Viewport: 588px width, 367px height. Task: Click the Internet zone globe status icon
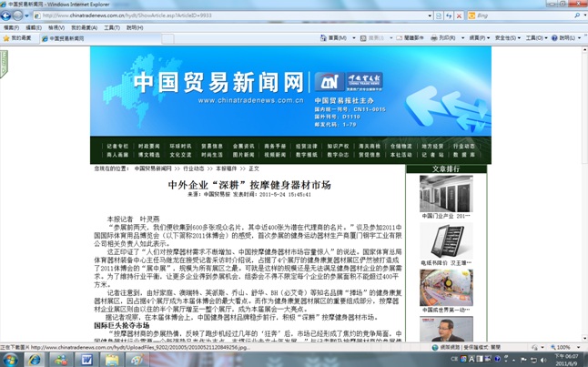pos(435,348)
